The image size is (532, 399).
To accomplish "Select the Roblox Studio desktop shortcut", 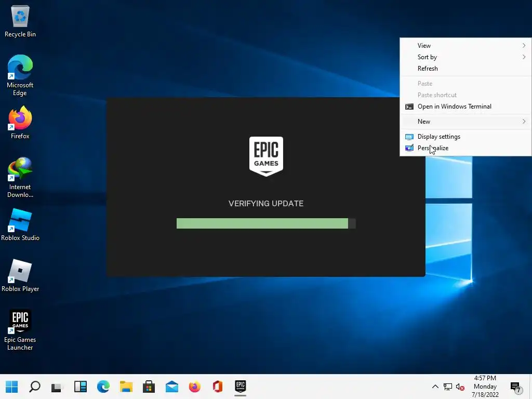I will click(x=20, y=225).
